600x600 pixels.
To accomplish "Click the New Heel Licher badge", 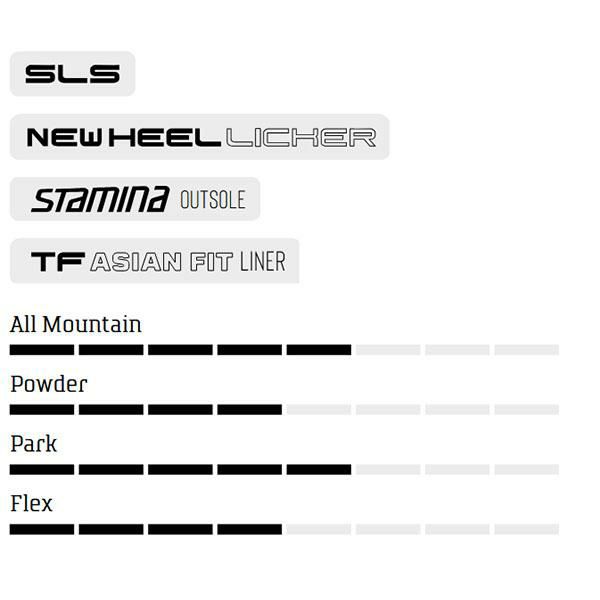I will tap(199, 137).
